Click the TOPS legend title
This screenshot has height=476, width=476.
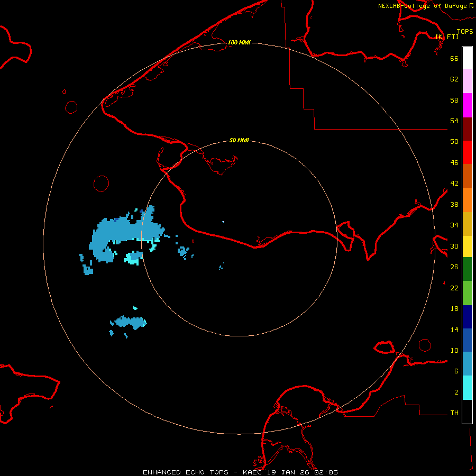point(465,31)
